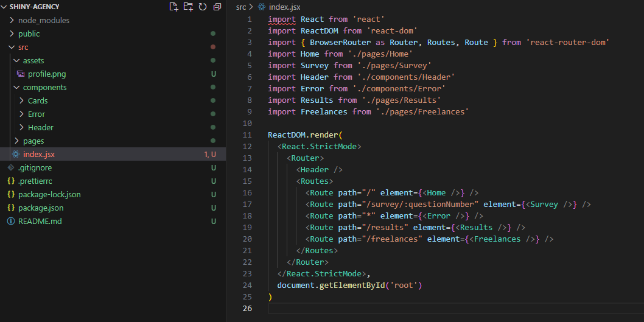This screenshot has width=644, height=322.
Task: Click './components/Header' import path
Action: 406,77
